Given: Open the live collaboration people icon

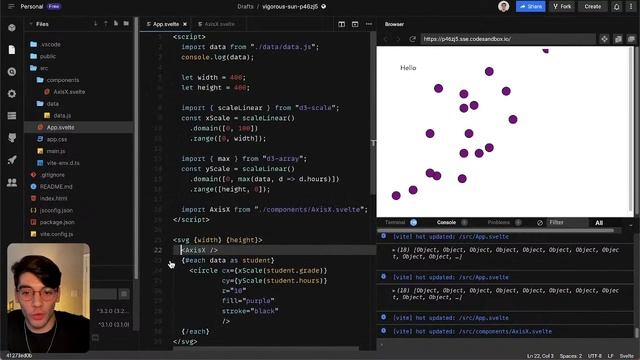Looking at the screenshot, I should click(12, 182).
